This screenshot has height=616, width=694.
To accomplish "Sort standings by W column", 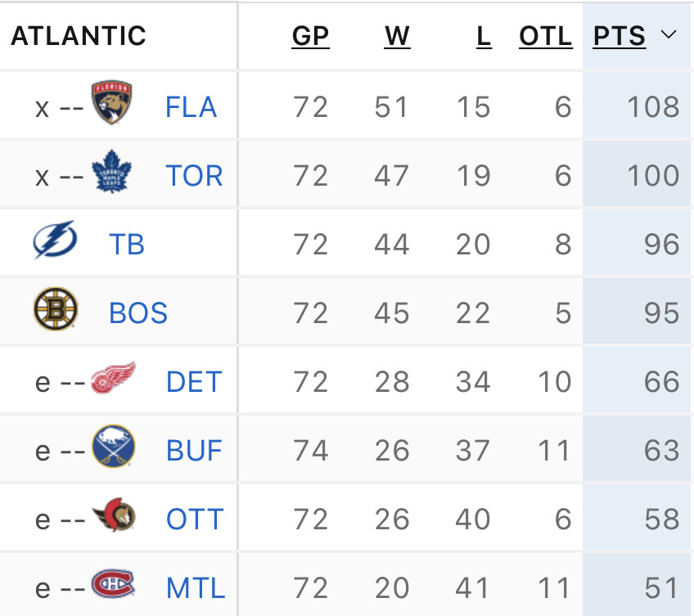I will click(397, 36).
